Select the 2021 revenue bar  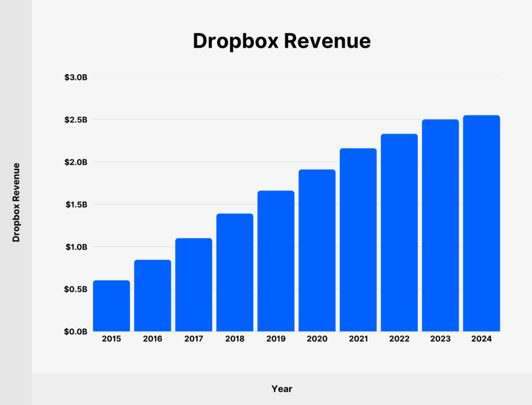click(x=359, y=239)
